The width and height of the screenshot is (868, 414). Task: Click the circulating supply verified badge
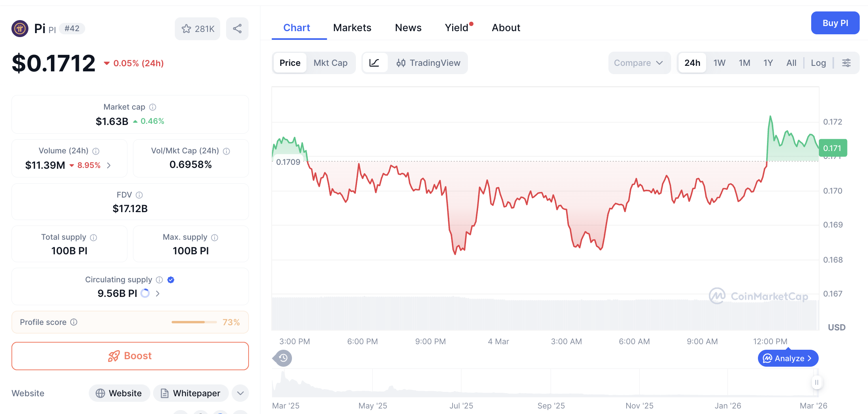tap(170, 280)
